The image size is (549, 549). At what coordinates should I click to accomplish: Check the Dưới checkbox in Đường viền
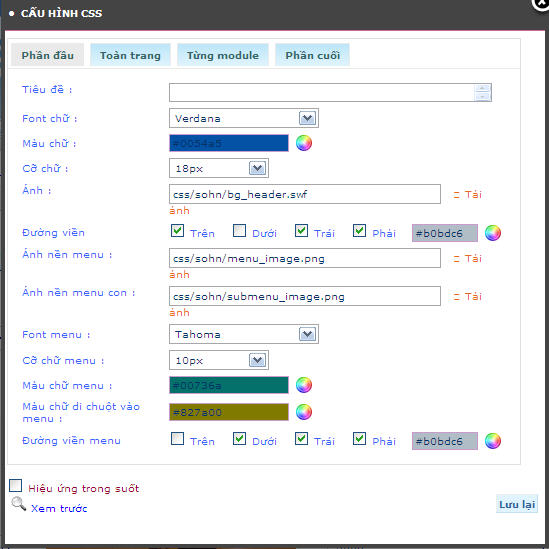(x=239, y=231)
